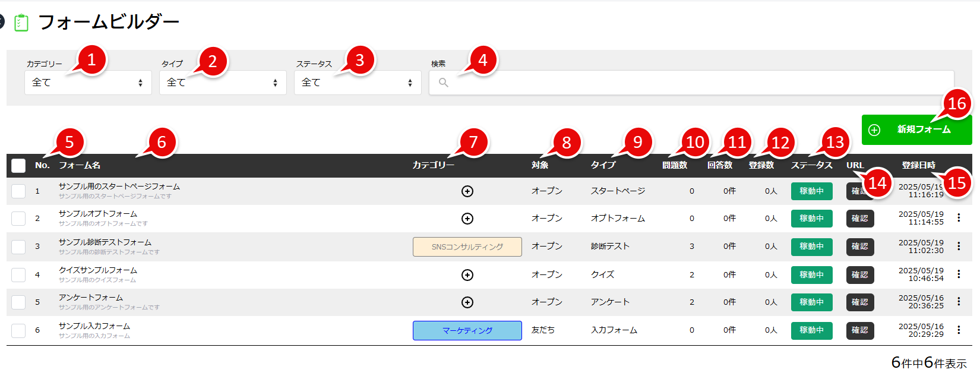Open the ステータス filter dropdown
The image size is (980, 379).
pyautogui.click(x=358, y=83)
